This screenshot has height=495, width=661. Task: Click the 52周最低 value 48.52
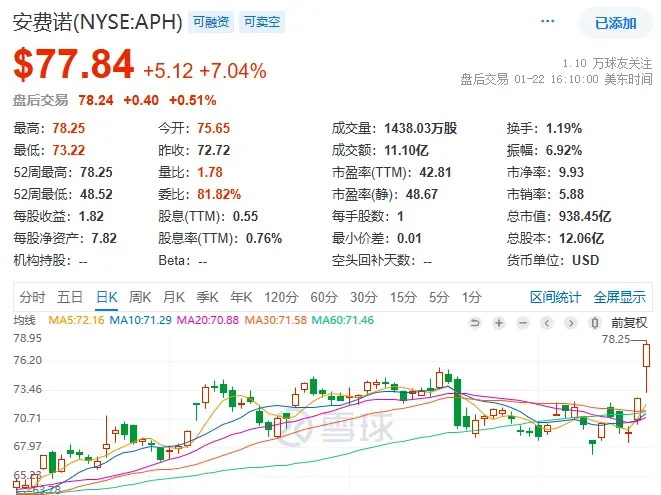[x=97, y=194]
